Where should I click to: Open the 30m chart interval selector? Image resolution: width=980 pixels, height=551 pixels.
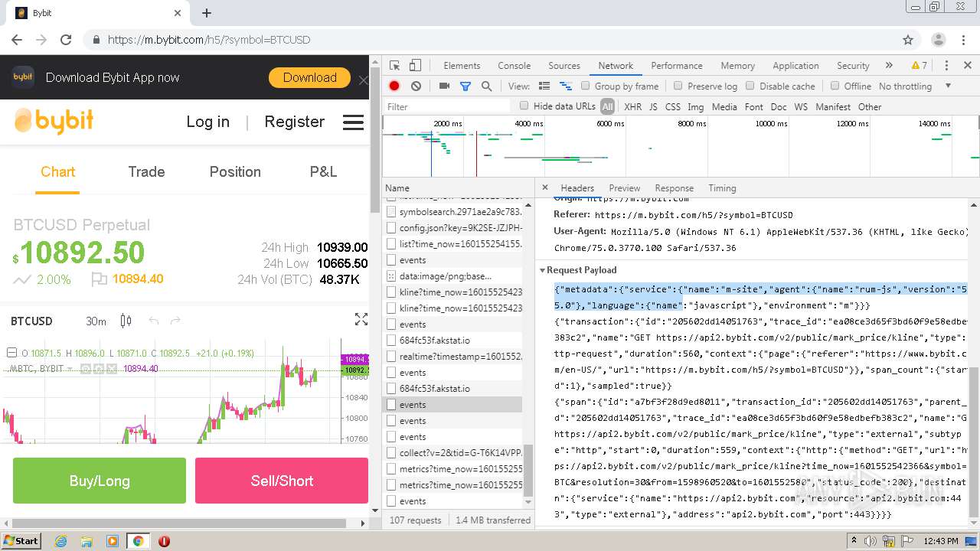tap(96, 321)
